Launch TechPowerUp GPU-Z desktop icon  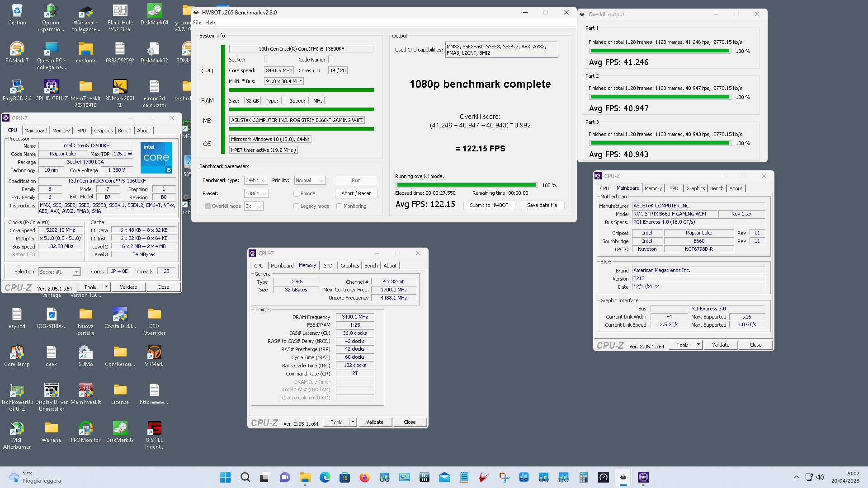(x=17, y=398)
